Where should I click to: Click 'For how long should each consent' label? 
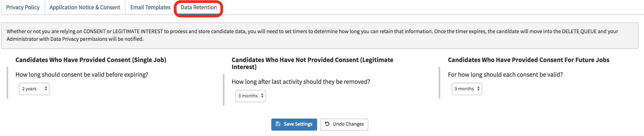pos(505,75)
